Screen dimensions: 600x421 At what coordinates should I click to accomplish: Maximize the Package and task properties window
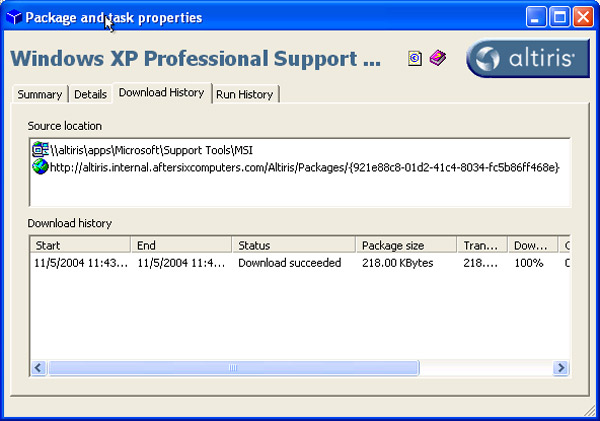560,17
